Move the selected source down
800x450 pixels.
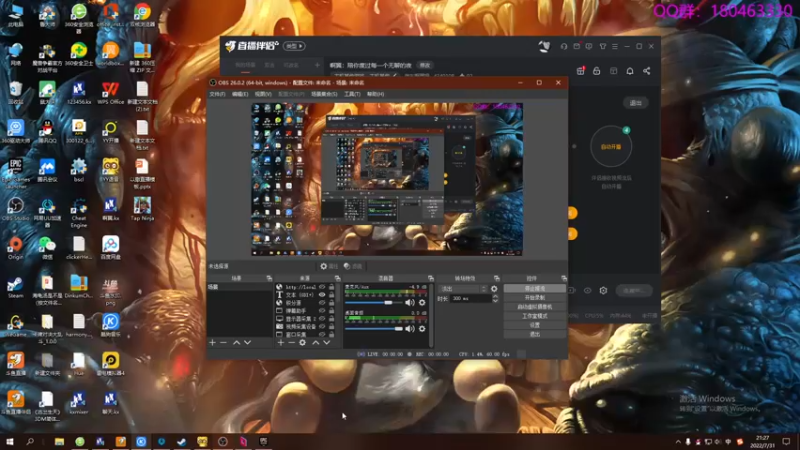click(x=327, y=342)
